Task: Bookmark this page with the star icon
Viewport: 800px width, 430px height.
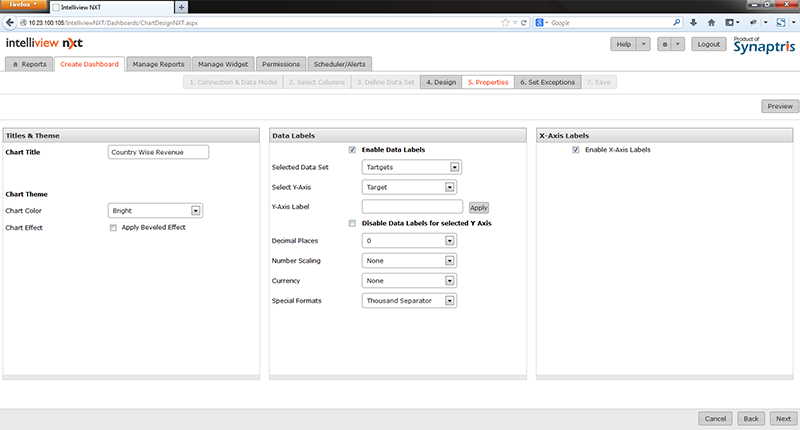Action: click(x=507, y=21)
